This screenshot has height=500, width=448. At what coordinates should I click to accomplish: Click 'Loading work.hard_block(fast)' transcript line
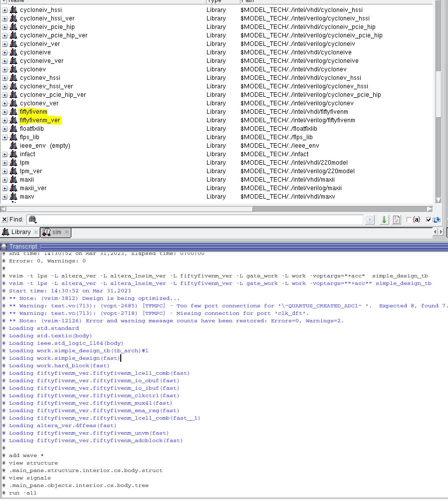click(x=59, y=366)
